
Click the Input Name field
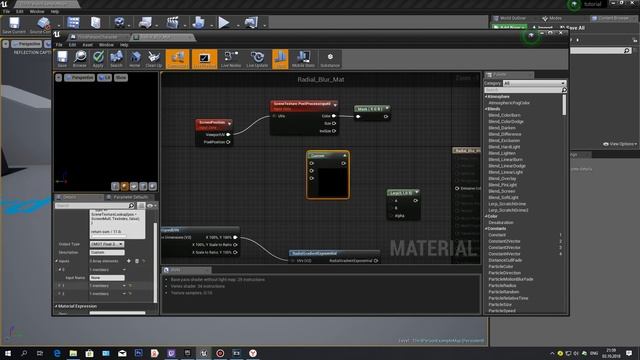[x=107, y=278]
